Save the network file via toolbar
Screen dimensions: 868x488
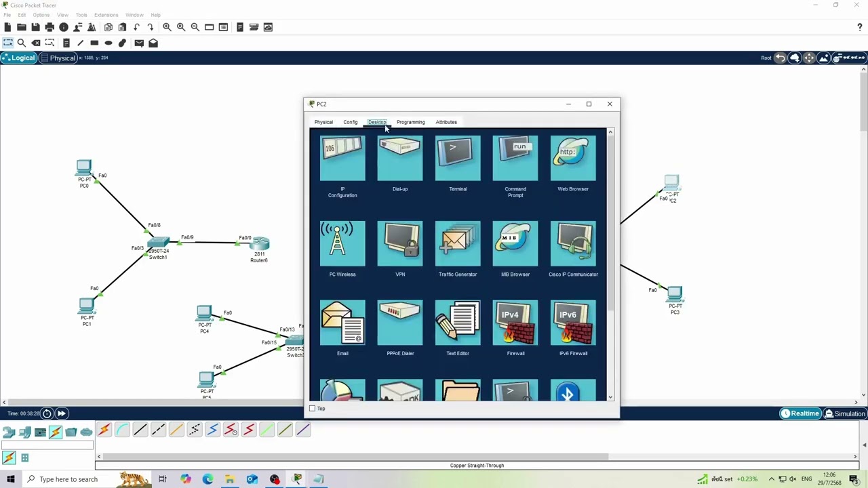(35, 27)
